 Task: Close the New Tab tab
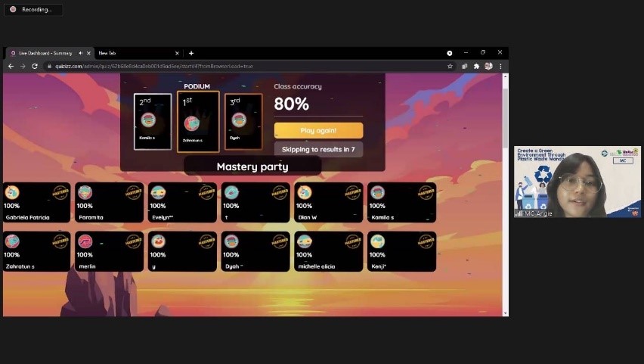click(177, 53)
